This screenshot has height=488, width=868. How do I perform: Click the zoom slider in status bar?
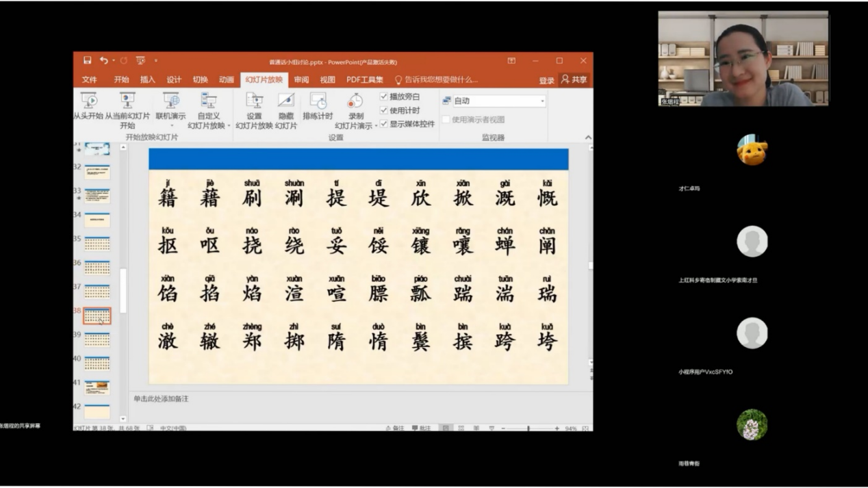pos(528,428)
